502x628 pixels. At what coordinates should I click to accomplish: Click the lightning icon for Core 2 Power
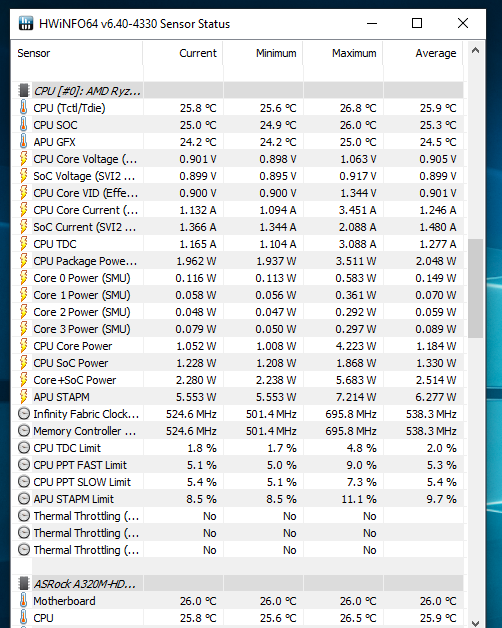pos(24,312)
